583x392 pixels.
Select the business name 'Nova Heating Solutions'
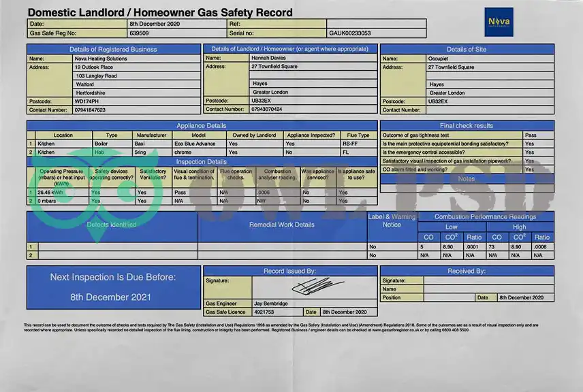[x=101, y=59]
